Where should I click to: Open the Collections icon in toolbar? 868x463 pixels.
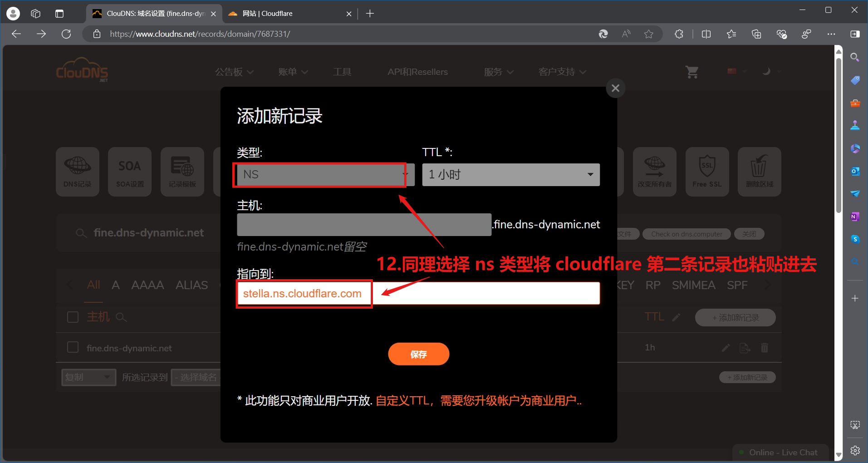click(756, 34)
